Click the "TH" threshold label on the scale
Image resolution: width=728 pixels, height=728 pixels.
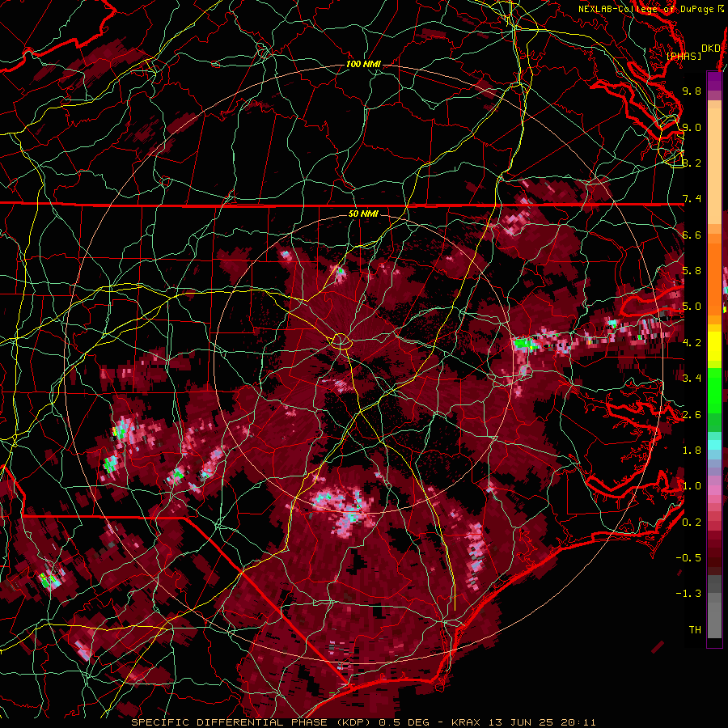695,630
